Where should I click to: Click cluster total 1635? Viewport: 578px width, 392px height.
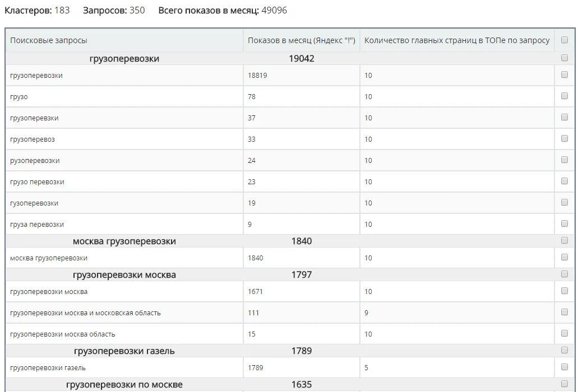click(x=302, y=385)
